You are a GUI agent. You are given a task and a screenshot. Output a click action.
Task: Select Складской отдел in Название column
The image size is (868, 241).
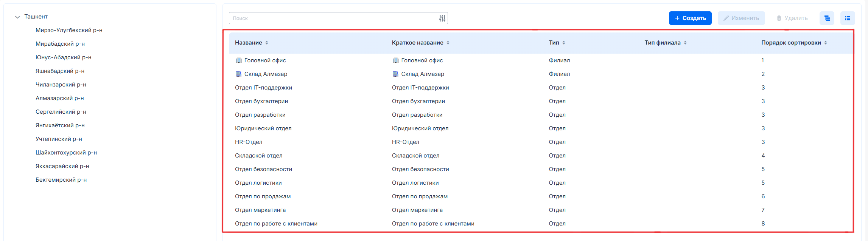click(x=259, y=156)
